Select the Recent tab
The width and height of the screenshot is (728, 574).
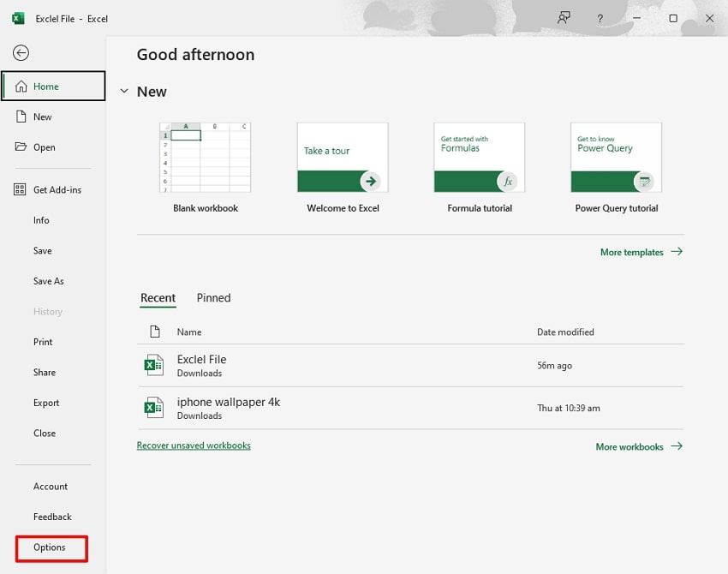coord(158,297)
